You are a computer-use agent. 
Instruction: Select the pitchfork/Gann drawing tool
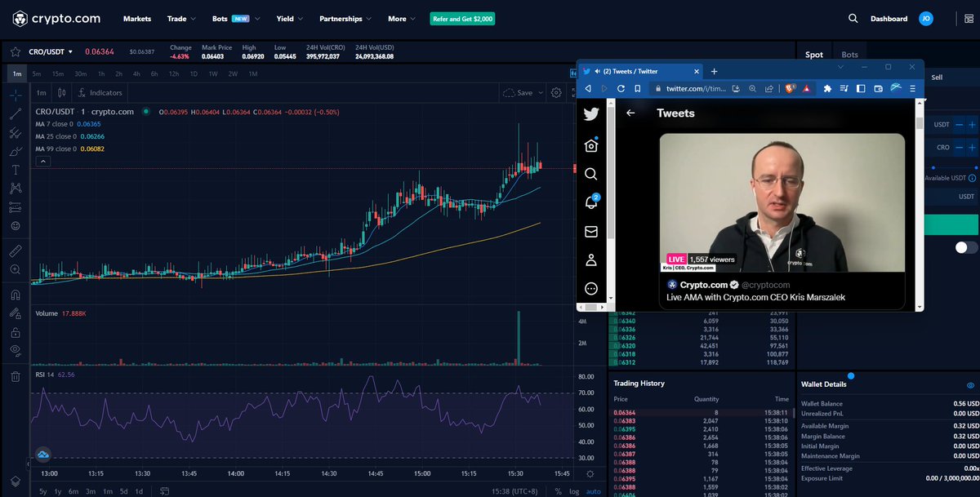click(x=15, y=132)
